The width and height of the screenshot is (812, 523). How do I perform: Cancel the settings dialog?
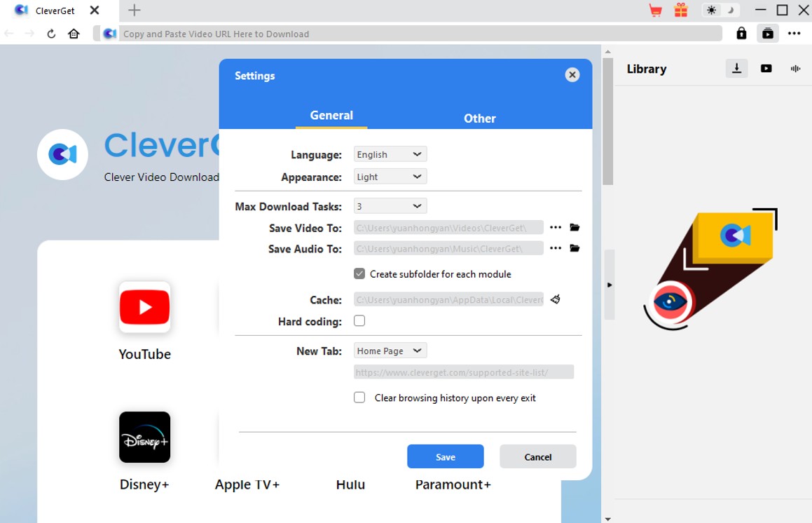pyautogui.click(x=537, y=456)
